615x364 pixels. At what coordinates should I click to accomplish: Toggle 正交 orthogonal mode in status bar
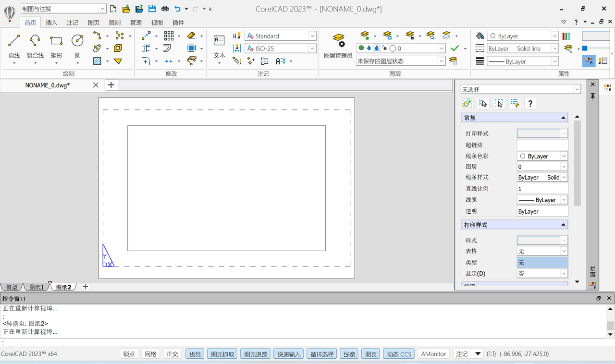pos(172,353)
